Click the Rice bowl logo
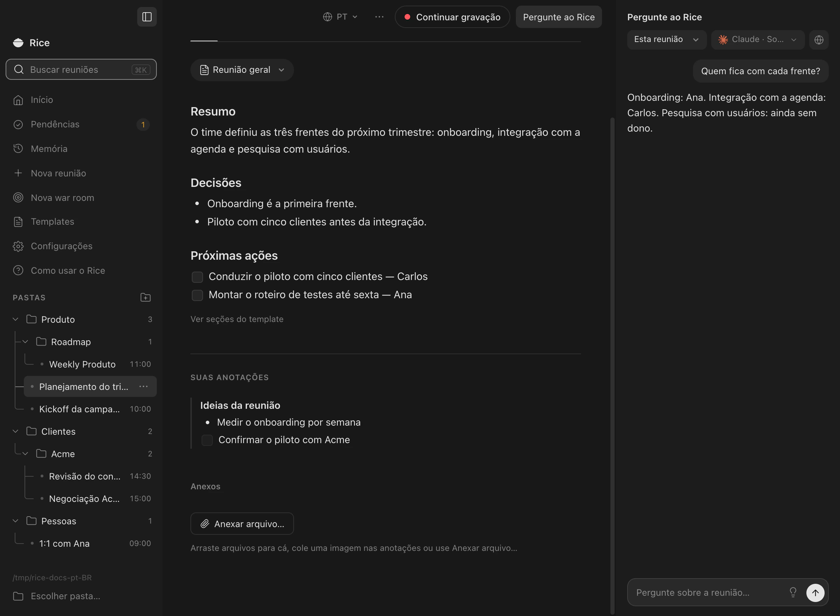 (x=18, y=42)
